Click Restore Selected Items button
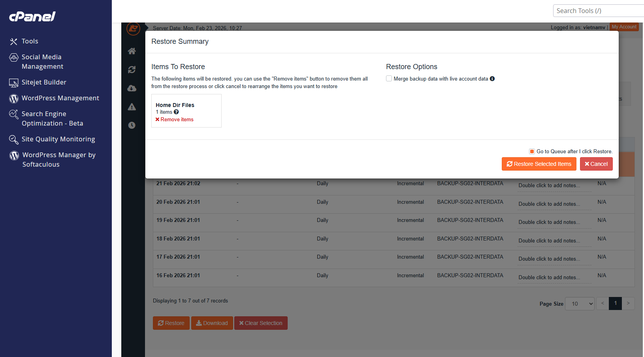This screenshot has width=644, height=357. [539, 164]
